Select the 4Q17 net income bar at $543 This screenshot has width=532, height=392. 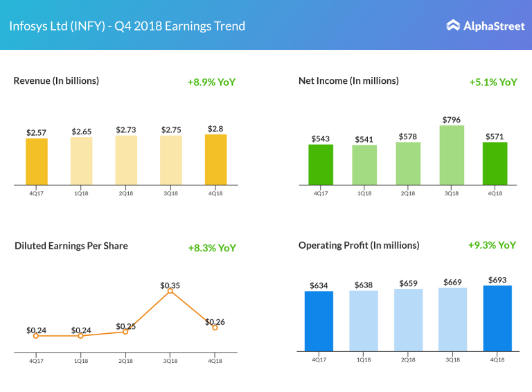tap(321, 164)
